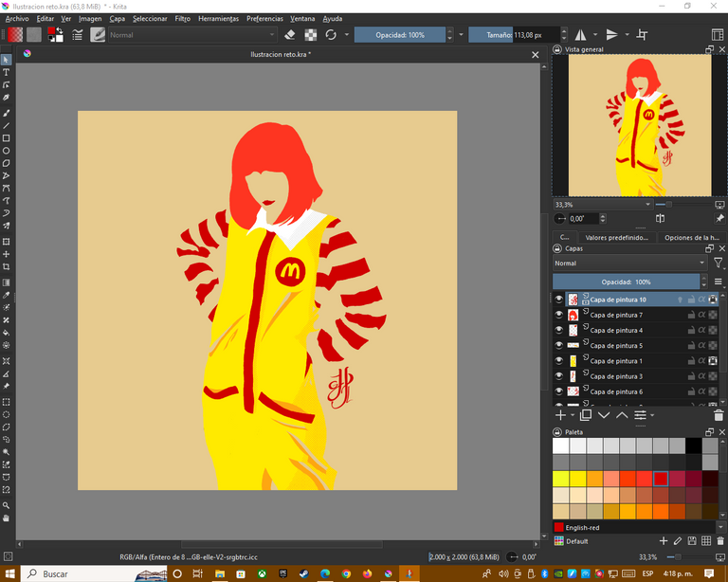Select the Line tool
This screenshot has width=728, height=582.
tap(6, 126)
